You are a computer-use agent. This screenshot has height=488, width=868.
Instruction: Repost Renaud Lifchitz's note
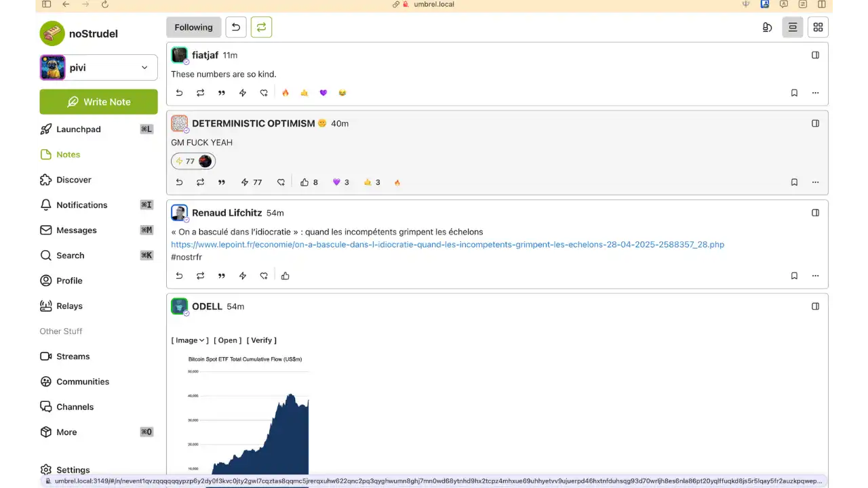[x=200, y=276]
